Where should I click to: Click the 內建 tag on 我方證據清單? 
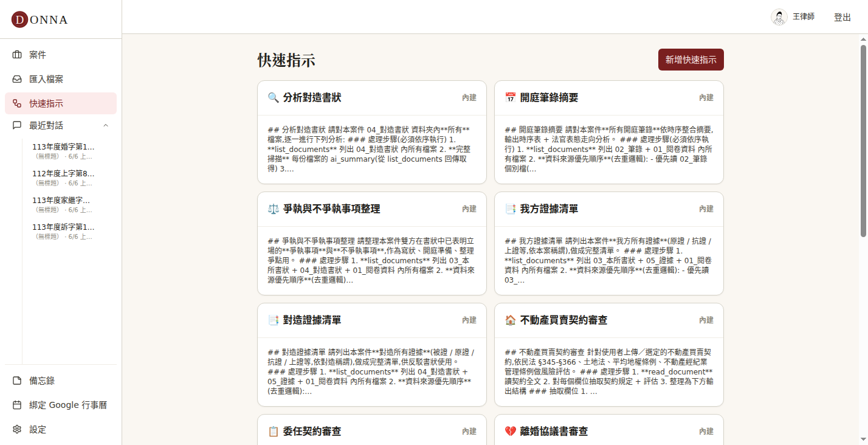tap(706, 209)
